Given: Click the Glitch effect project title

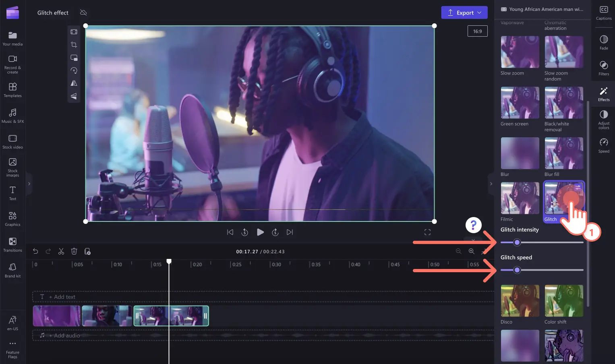Looking at the screenshot, I should (x=53, y=12).
